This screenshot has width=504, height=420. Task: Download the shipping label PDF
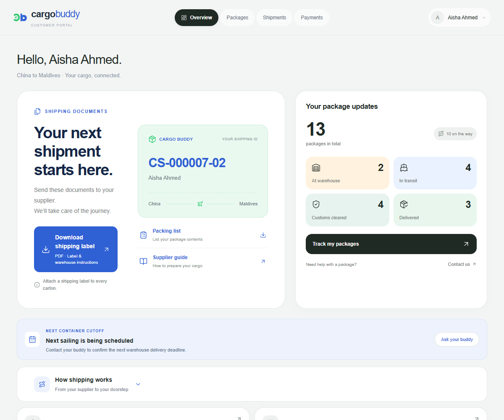(76, 249)
